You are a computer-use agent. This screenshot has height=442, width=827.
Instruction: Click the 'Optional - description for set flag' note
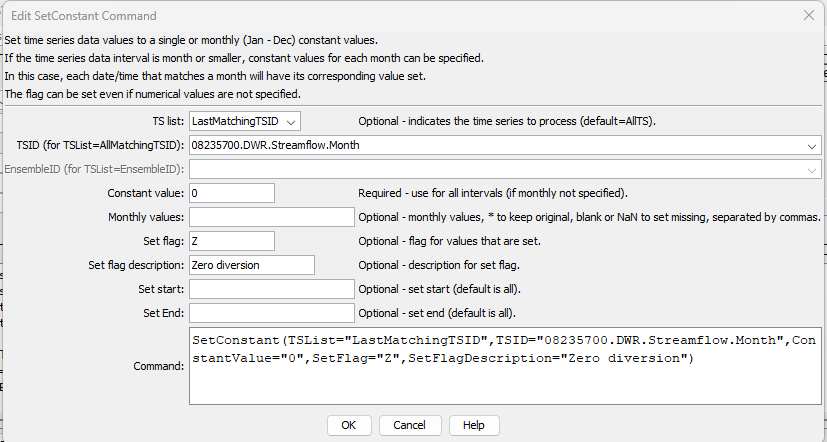click(x=439, y=265)
